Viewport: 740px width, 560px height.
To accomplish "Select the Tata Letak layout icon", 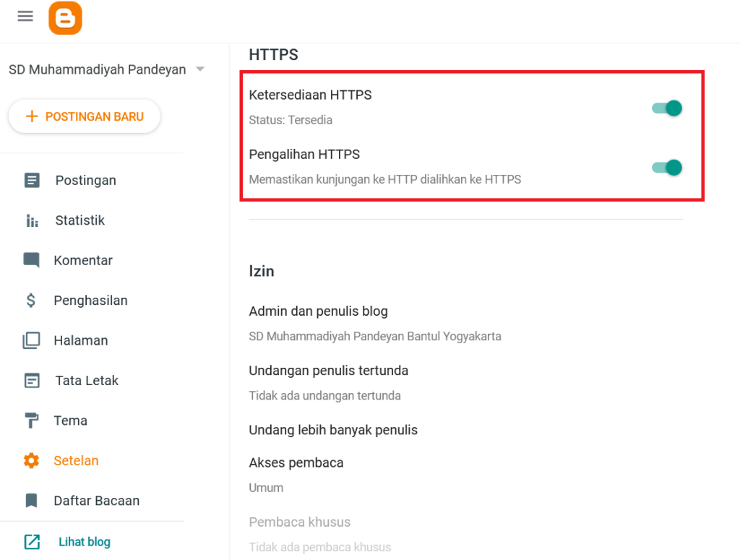I will [33, 380].
